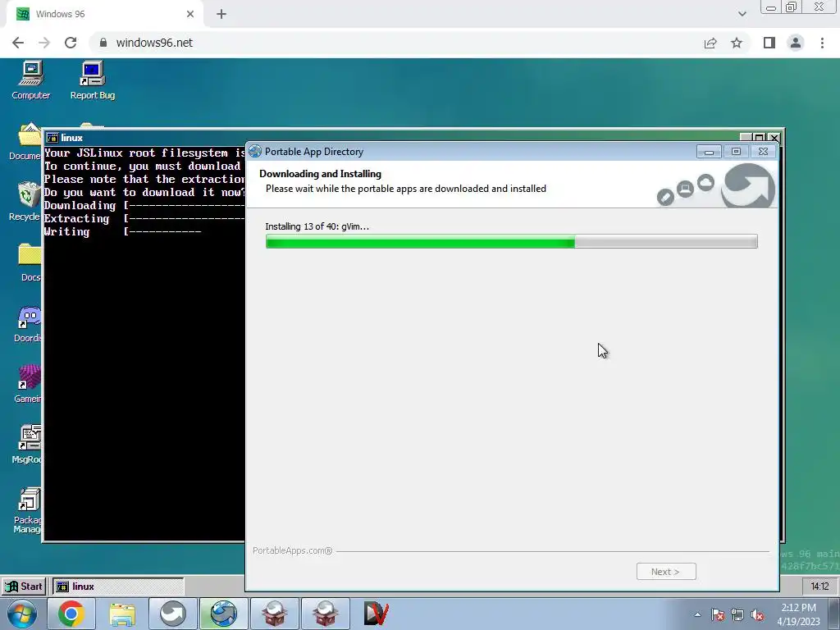Viewport: 840px width, 630px height.
Task: Open Google Chrome from the Windows taskbar
Action: click(x=71, y=614)
